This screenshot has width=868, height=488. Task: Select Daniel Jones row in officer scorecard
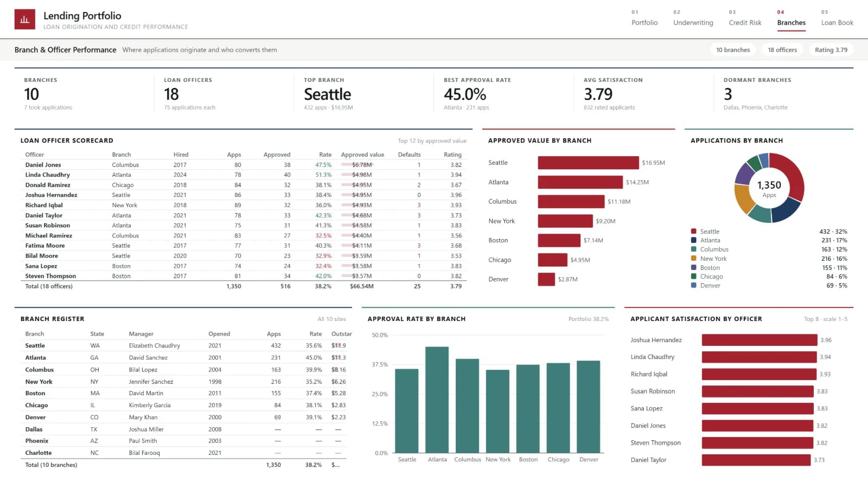pos(244,165)
